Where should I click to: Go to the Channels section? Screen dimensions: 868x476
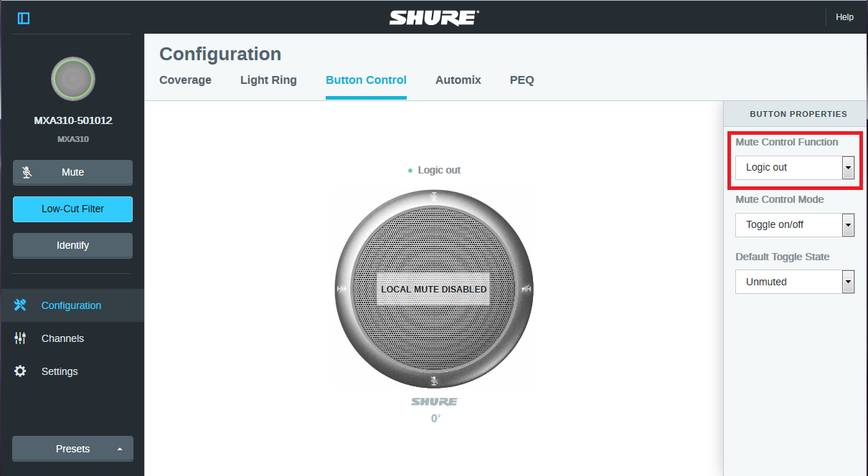72,338
